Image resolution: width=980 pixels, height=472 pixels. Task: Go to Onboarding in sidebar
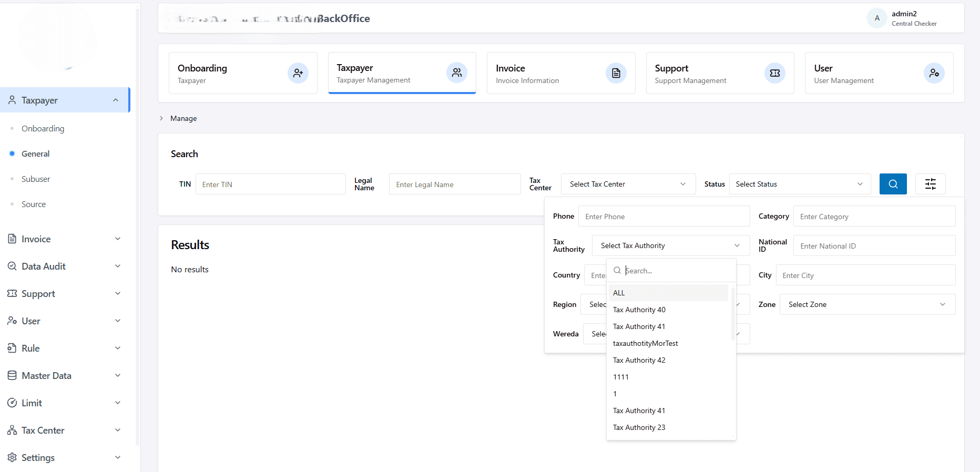tap(43, 128)
